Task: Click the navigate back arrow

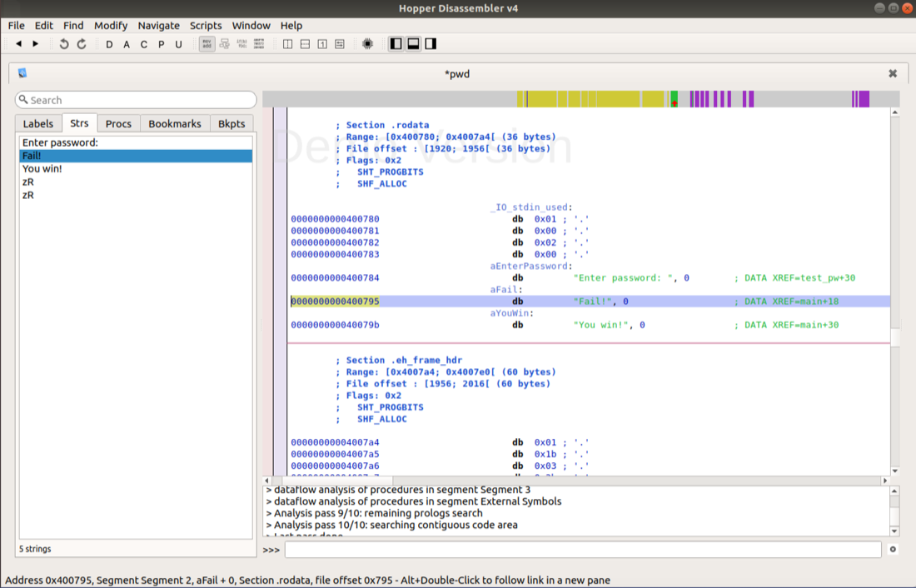Action: click(18, 44)
